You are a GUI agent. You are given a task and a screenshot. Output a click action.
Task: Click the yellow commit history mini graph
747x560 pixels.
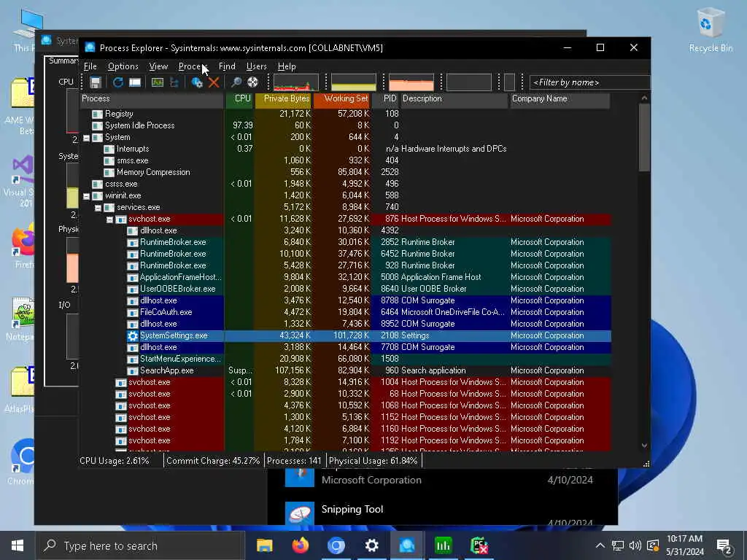354,82
